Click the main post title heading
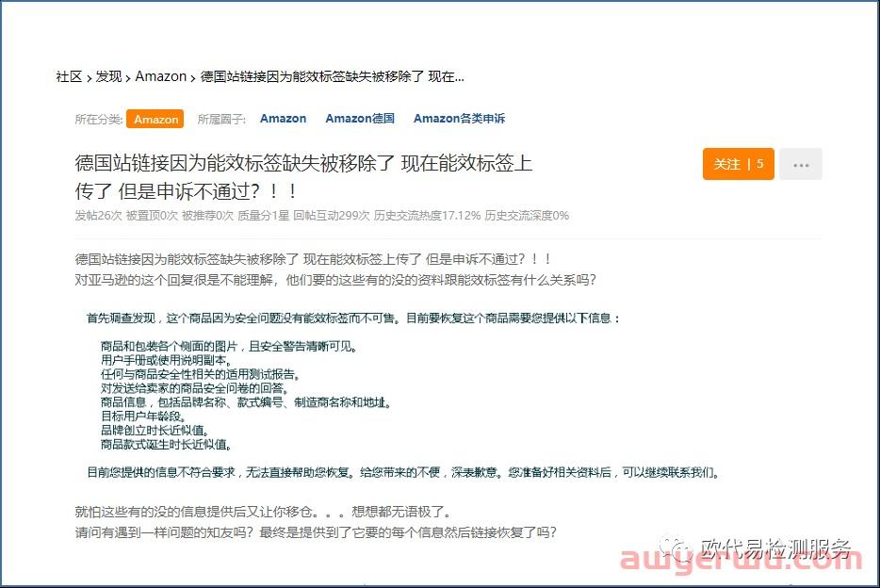 (x=303, y=176)
